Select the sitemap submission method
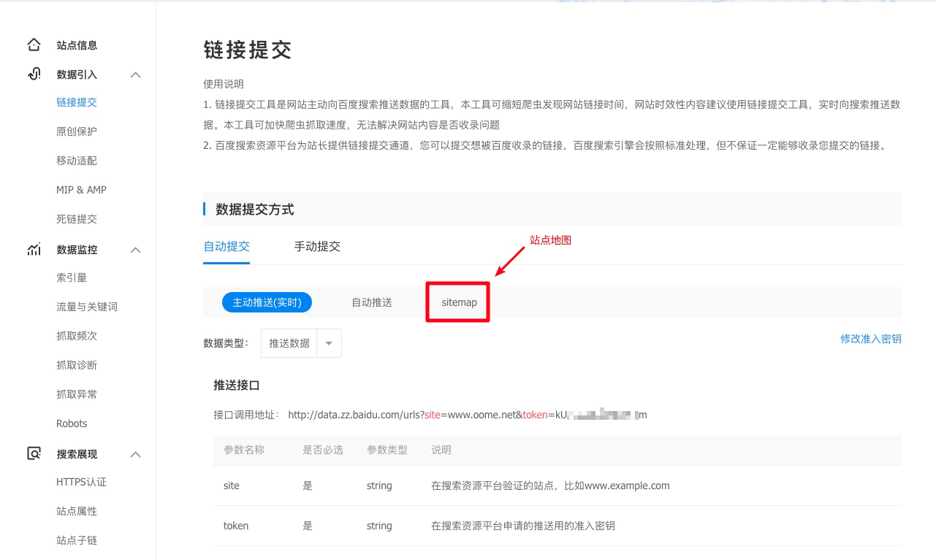Viewport: 936px width, 560px height. [457, 302]
